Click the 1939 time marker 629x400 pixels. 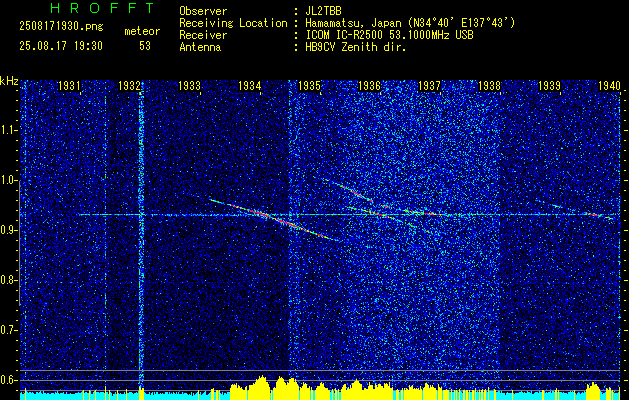coord(549,85)
